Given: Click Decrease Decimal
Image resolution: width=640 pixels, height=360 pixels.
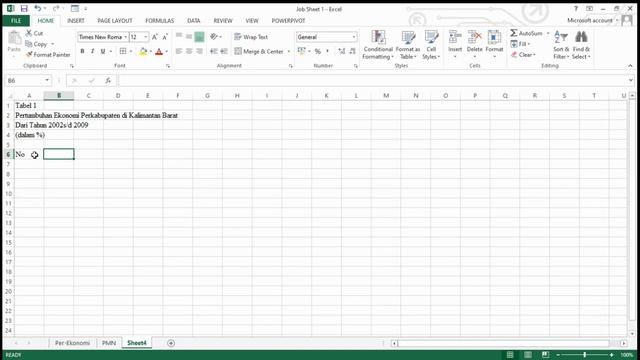Looking at the screenshot, I should (352, 51).
